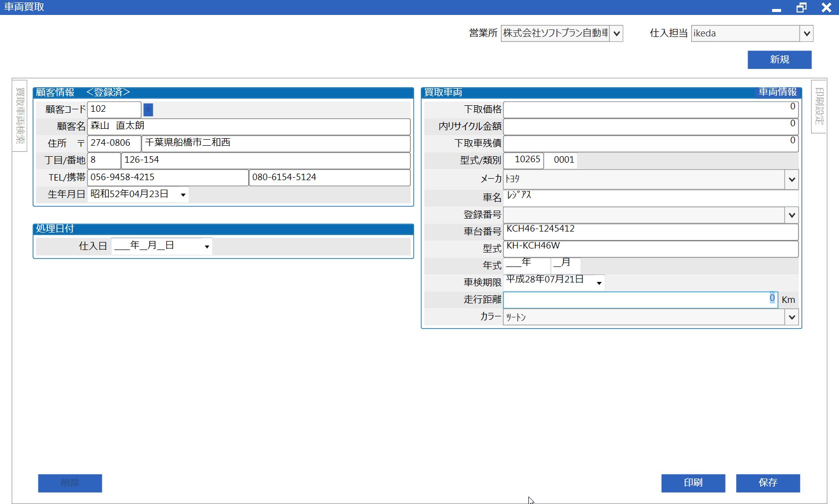Open the カラー color dropdown
Viewport: 839px width, 504px height.
point(792,317)
